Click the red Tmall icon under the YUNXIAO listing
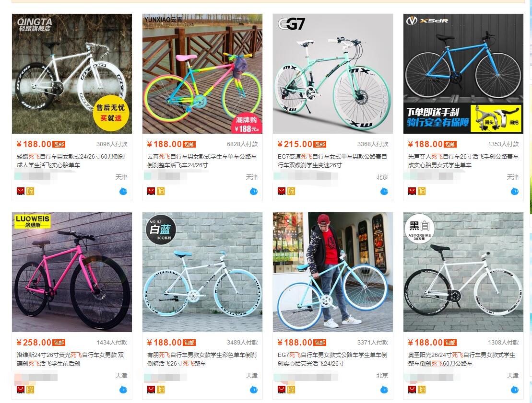Screen dimensions: 532x403 (x=151, y=191)
